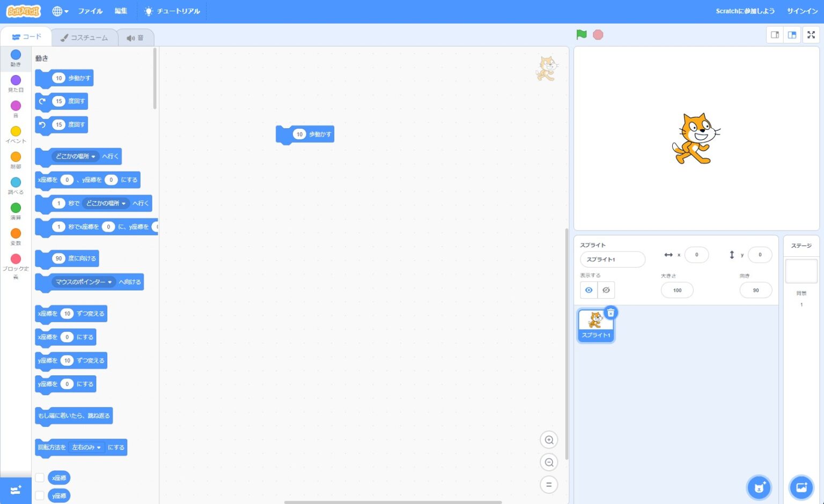Image resolution: width=824 pixels, height=504 pixels.
Task: Expand the マウスのポインター dropdown in the へ向ける block
Action: pyautogui.click(x=84, y=282)
